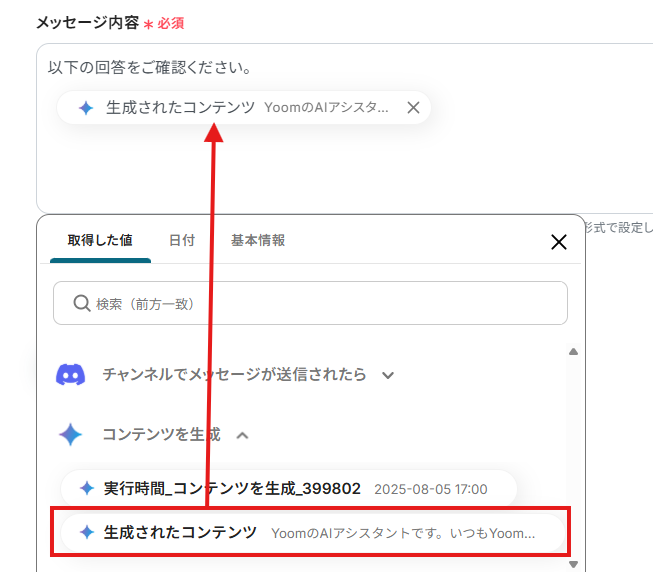Viewport: 653px width, 572px height.
Task: Click the text 以下の回答をご確認ください。
Action: (150, 67)
